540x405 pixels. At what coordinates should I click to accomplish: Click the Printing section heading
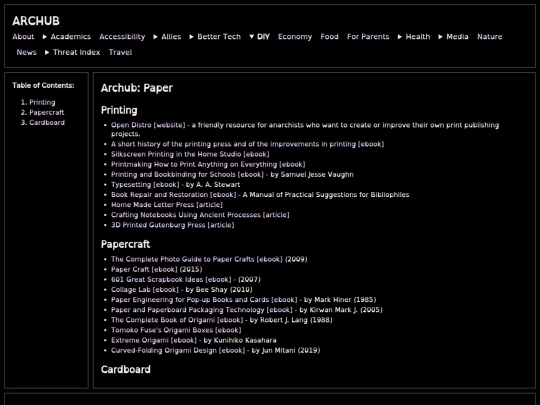(x=119, y=110)
